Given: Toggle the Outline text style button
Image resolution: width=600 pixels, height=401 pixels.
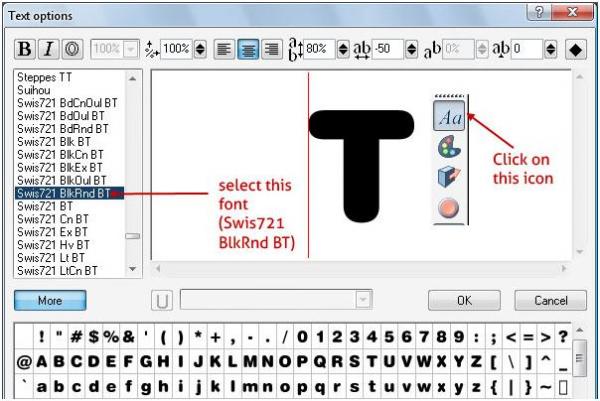Looking at the screenshot, I should click(x=72, y=49).
